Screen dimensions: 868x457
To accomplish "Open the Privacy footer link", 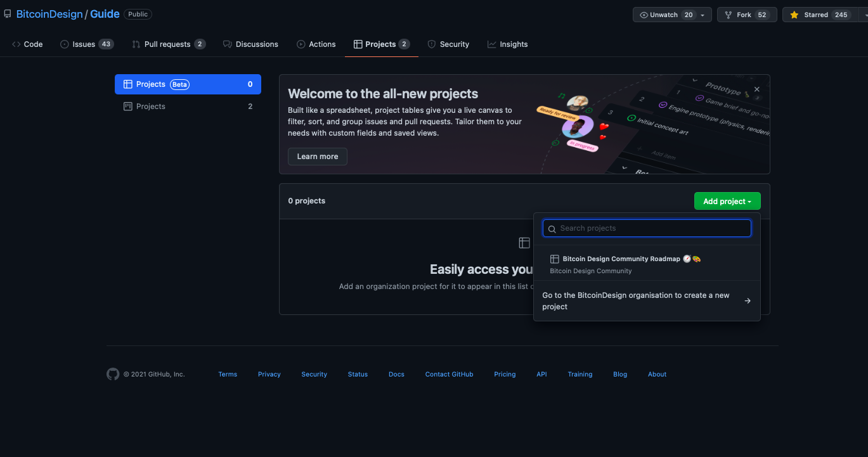I will point(269,375).
